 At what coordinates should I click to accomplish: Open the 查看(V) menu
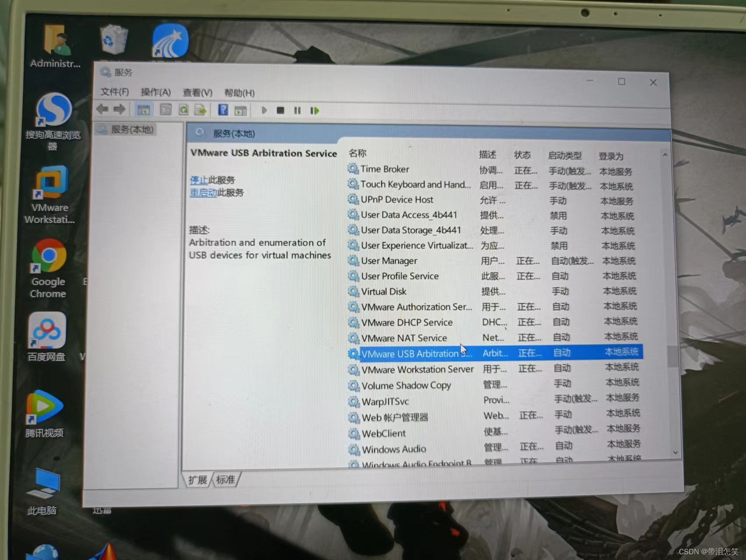197,93
